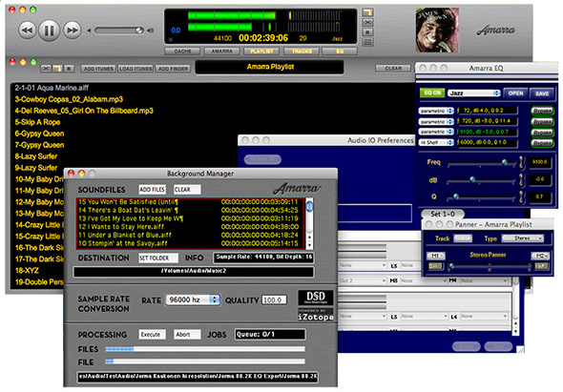Toggle Bypass for the first parametric band

pyautogui.click(x=542, y=111)
